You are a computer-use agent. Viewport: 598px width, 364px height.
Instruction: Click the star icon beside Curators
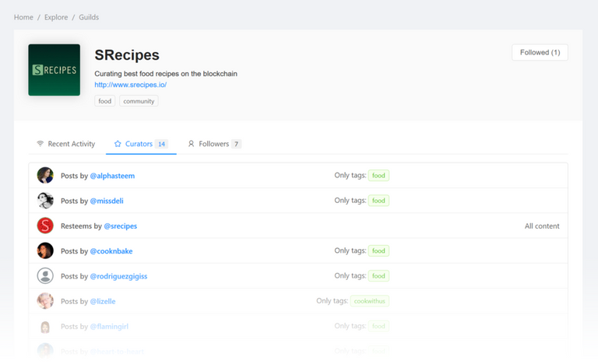click(118, 144)
